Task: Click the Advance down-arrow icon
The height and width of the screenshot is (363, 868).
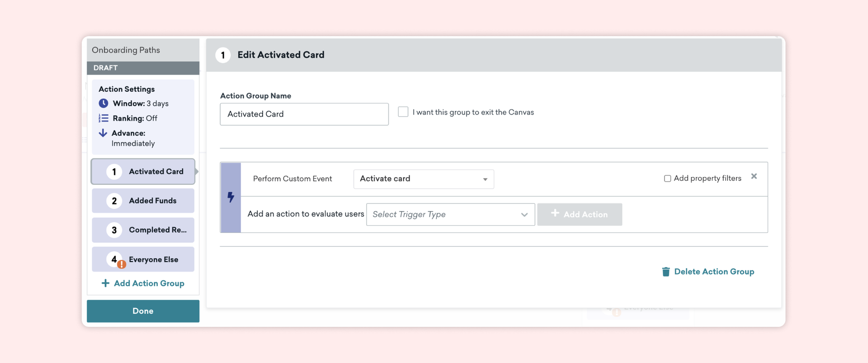Action: click(103, 133)
